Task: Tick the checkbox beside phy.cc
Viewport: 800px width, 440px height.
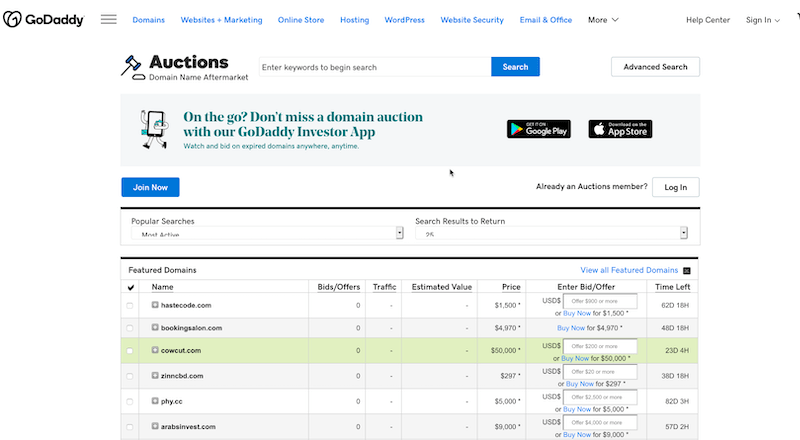Action: coord(130,401)
